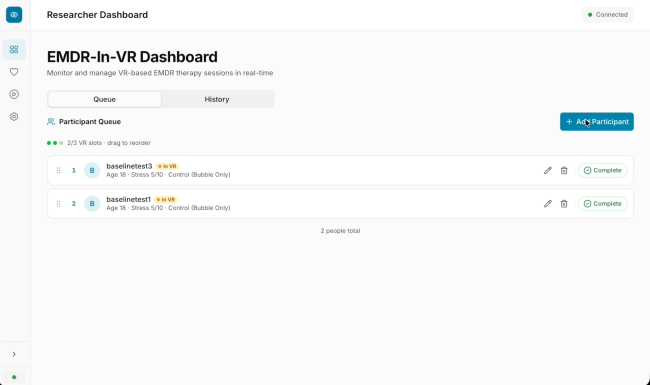Click the B avatar of baselinetest1
The image size is (650, 385).
[92, 203]
